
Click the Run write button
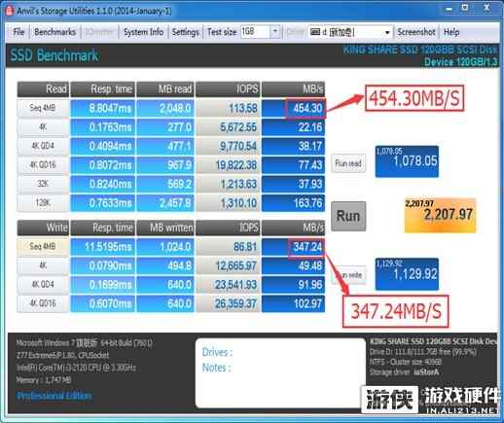[348, 275]
